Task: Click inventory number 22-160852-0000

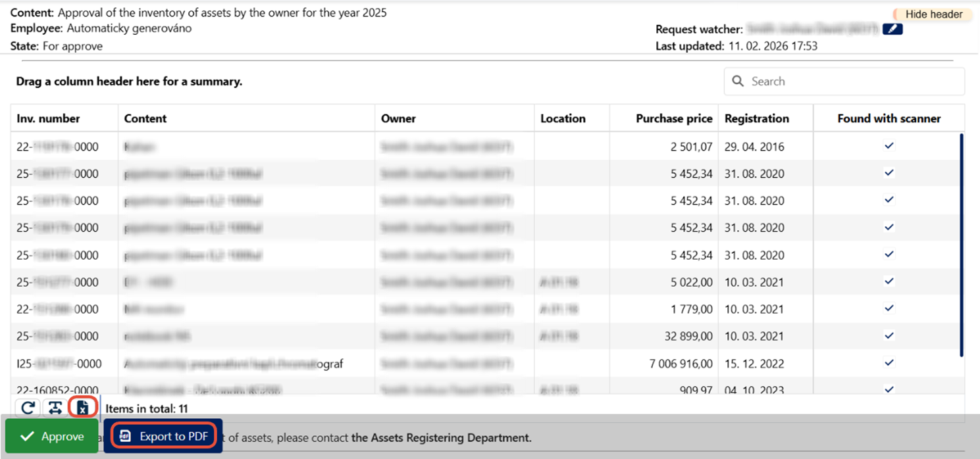Action: 57,390
